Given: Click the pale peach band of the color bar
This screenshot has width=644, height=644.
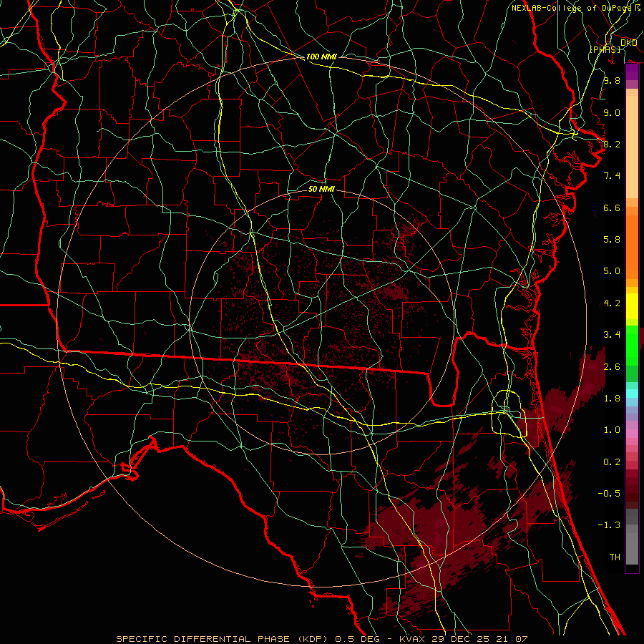Looking at the screenshot, I should coord(632,147).
